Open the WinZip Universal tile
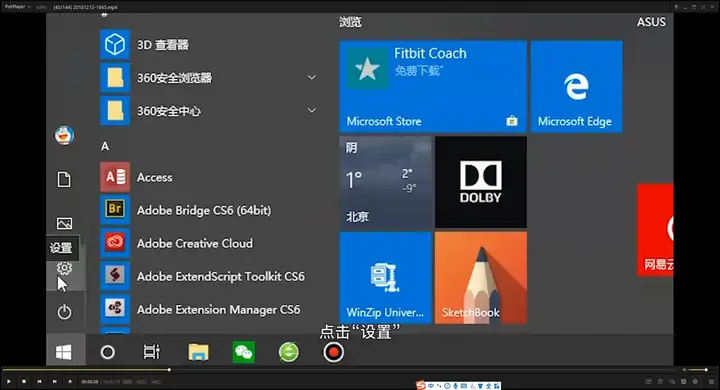Viewport: 720px width, 390px height. (x=385, y=277)
